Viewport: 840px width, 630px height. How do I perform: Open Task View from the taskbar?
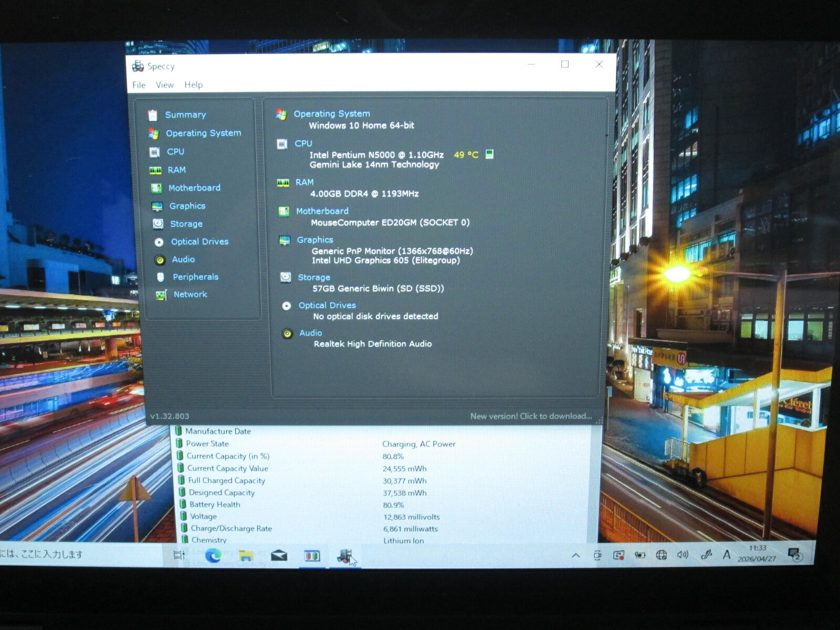[x=179, y=555]
